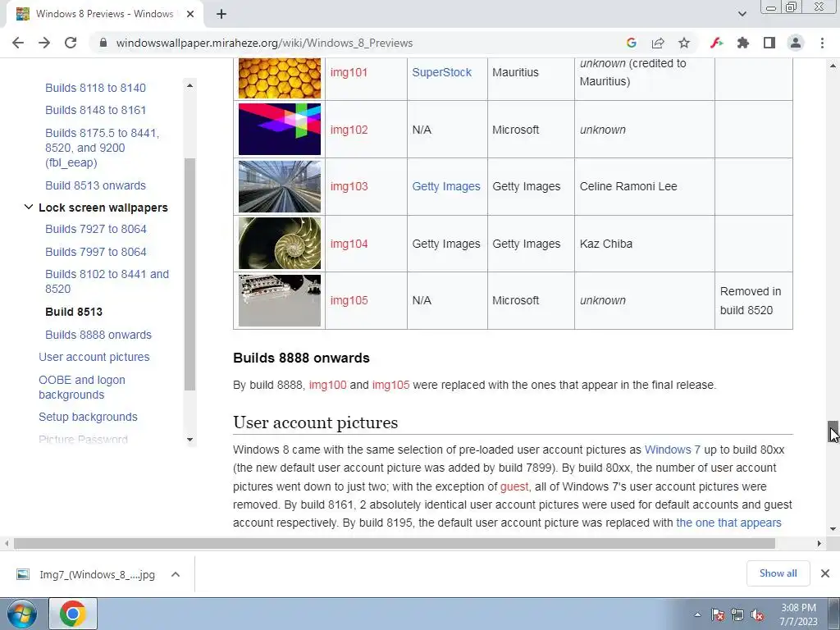Open the img101 honeycomb thumbnail
This screenshot has height=630, width=840.
(x=279, y=78)
